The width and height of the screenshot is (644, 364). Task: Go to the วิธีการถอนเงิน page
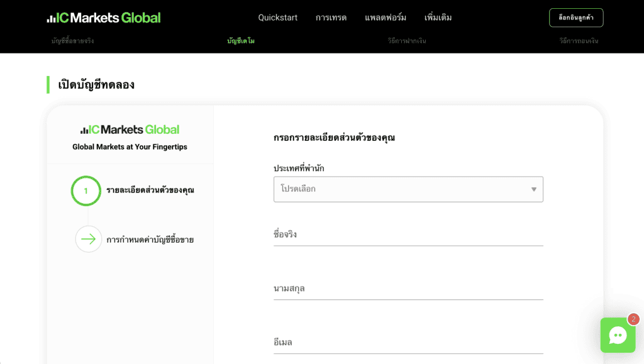pyautogui.click(x=579, y=41)
